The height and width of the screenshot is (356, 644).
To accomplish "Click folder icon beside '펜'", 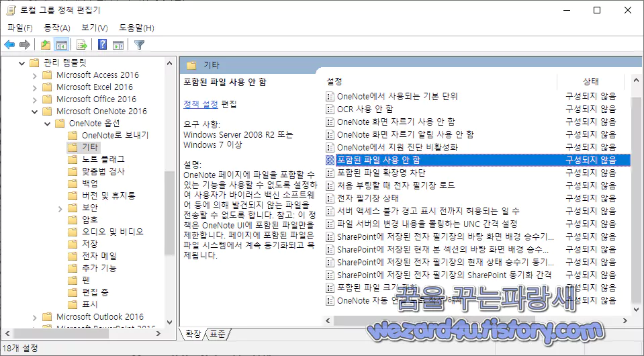I will [73, 280].
